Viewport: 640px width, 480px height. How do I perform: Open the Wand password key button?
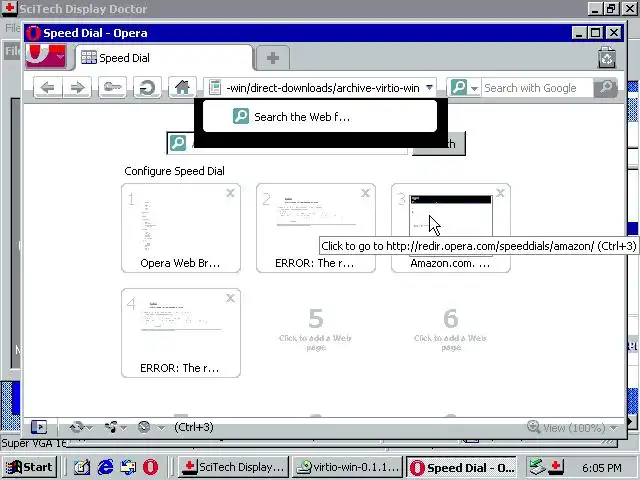(x=112, y=87)
